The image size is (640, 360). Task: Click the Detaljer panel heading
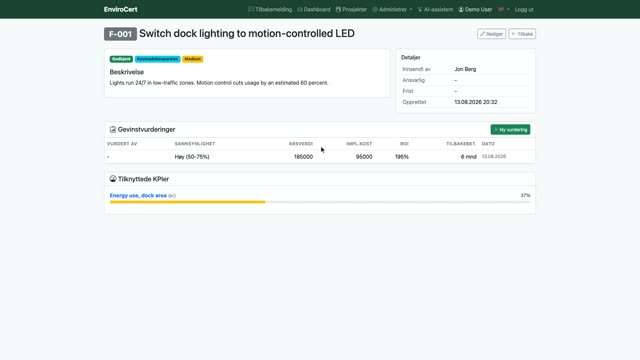click(x=411, y=58)
